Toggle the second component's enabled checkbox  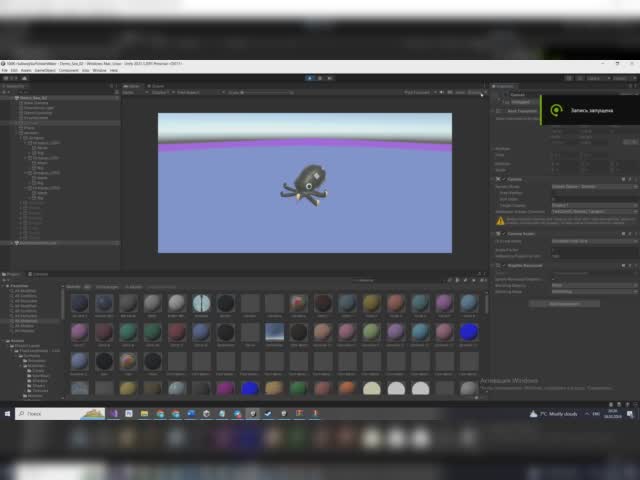coord(504,234)
